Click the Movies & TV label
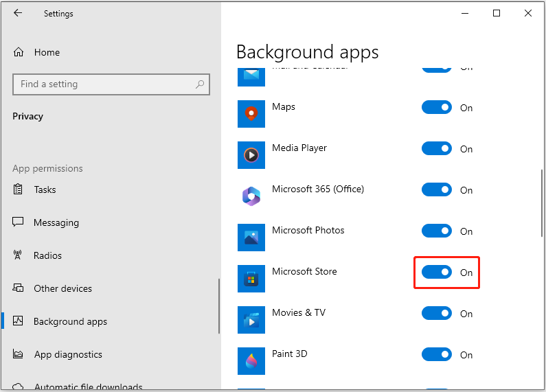The width and height of the screenshot is (546, 392). tap(299, 312)
